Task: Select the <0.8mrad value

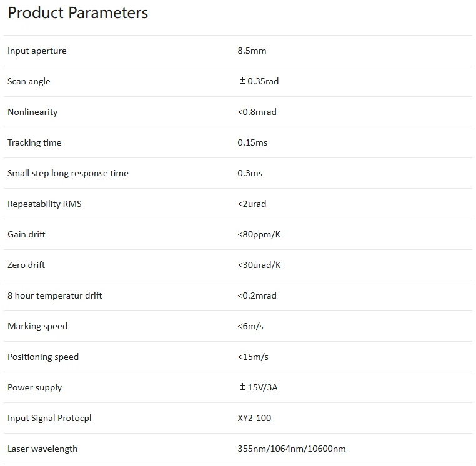Action: 257,112
